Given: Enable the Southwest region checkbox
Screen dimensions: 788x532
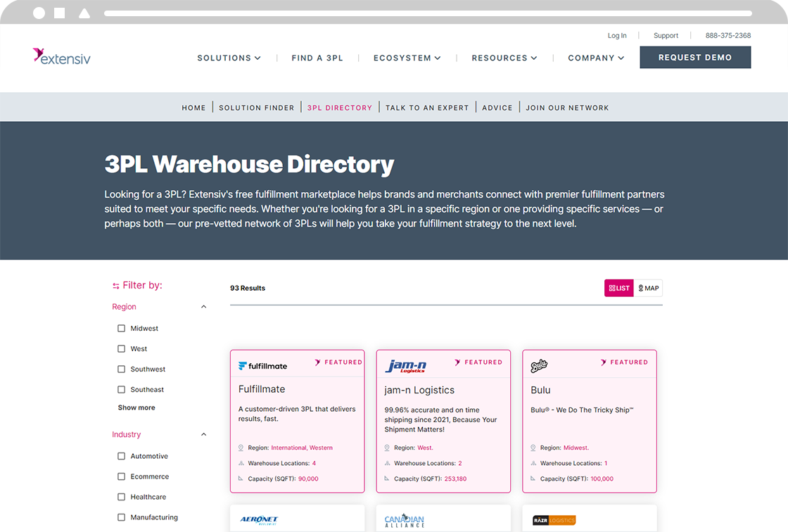Looking at the screenshot, I should [121, 369].
